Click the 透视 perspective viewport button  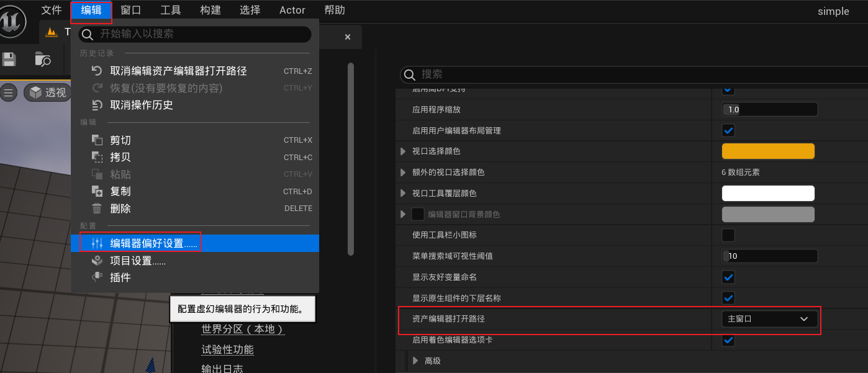(48, 92)
